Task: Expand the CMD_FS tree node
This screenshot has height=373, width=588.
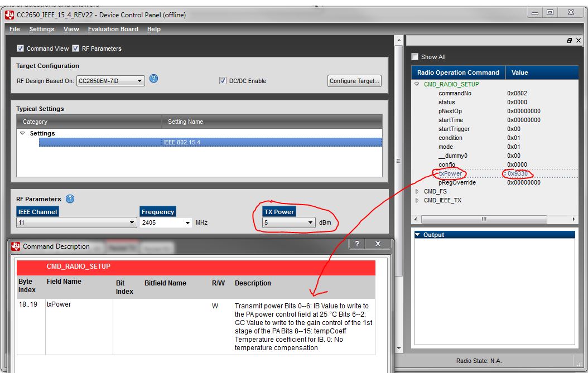Action: [x=417, y=191]
